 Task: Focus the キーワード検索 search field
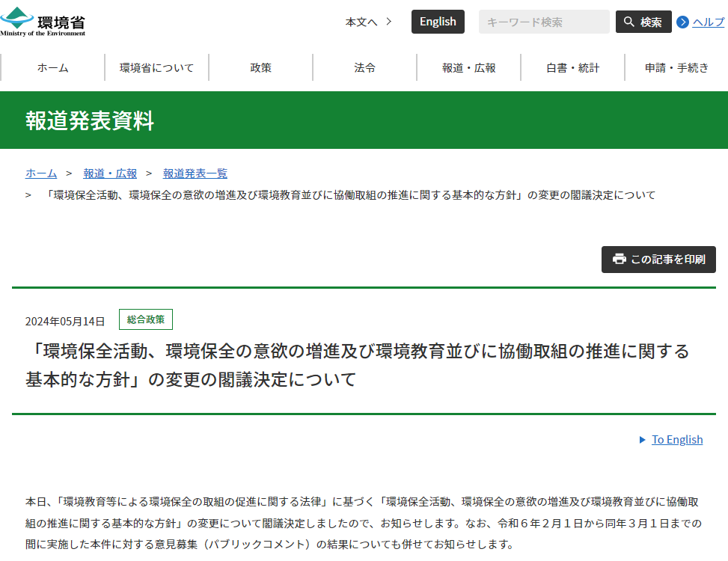(x=544, y=22)
